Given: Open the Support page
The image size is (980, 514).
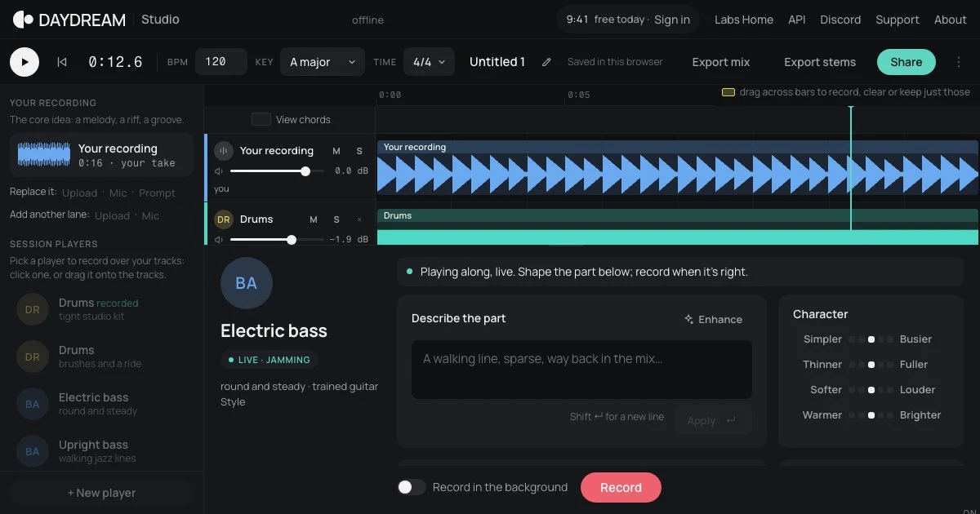Looking at the screenshot, I should click(898, 20).
